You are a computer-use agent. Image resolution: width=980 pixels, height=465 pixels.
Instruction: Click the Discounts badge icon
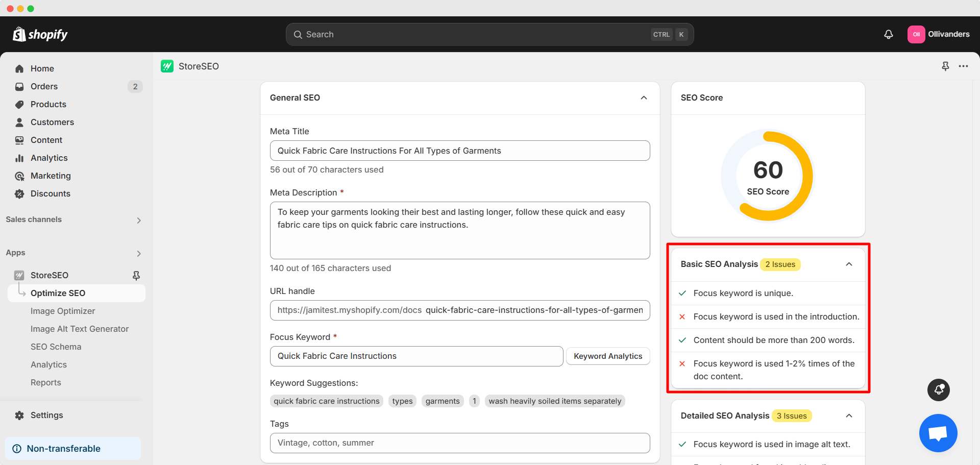click(19, 193)
